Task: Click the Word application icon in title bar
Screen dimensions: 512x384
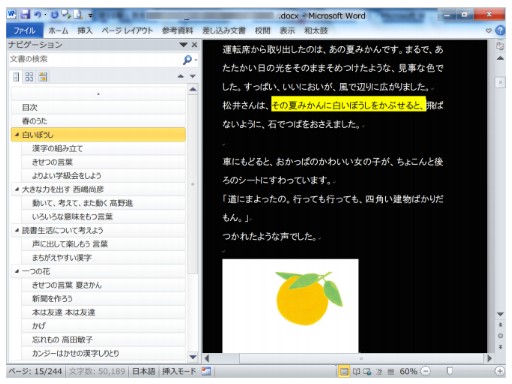Action: tap(12, 14)
